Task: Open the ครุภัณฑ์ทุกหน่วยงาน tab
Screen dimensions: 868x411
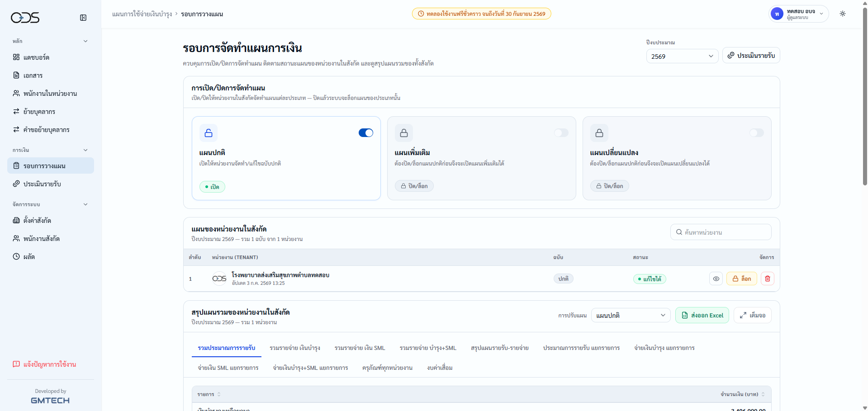Action: tap(387, 368)
